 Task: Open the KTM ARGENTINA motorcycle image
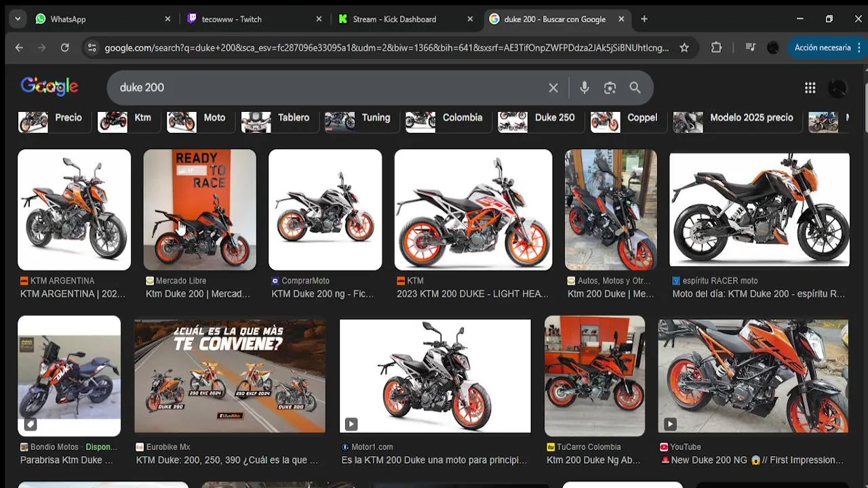click(74, 210)
